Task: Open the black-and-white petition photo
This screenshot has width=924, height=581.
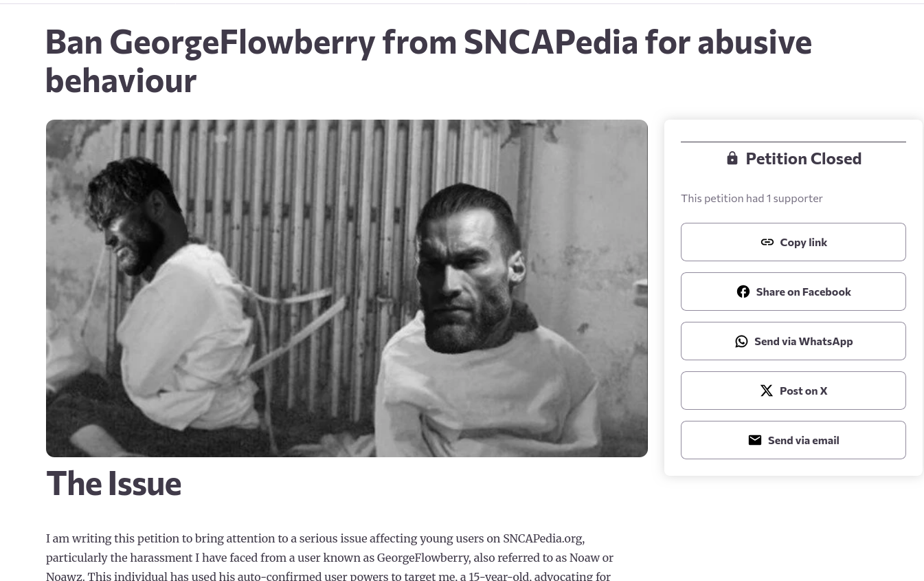Action: pos(346,288)
